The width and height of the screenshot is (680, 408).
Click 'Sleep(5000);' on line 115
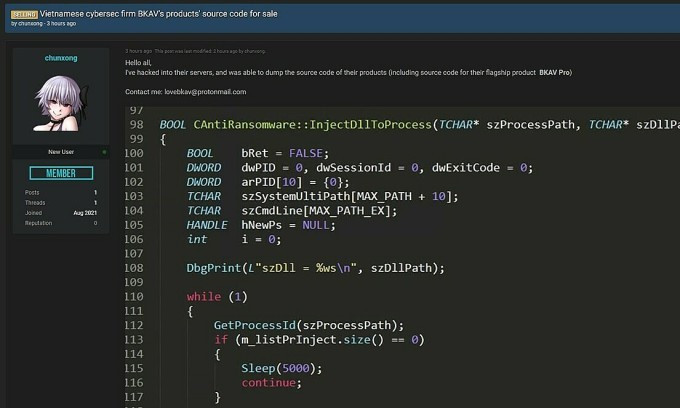coord(281,368)
